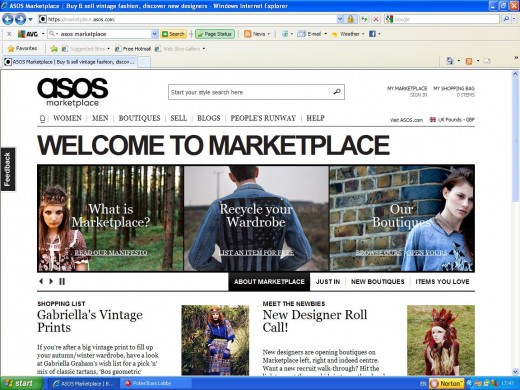Screen dimensions: 520x390
Task: Open the AVG search box dropdown arrow
Action: (154, 34)
